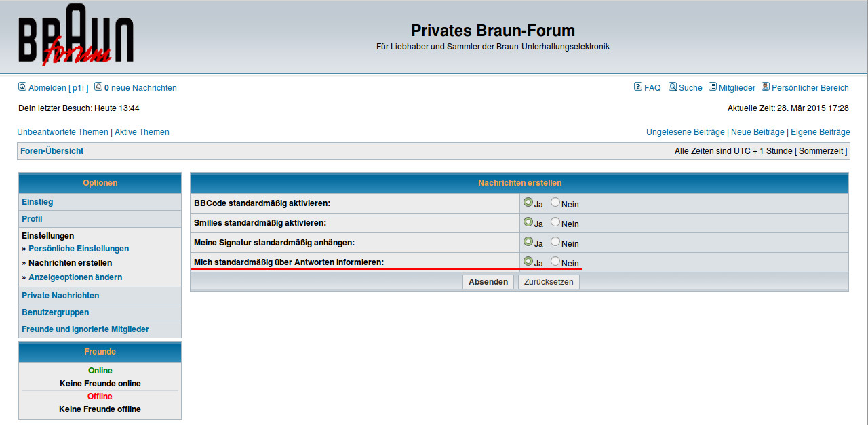Go to Anzeigeoptionen ändern
The height and width of the screenshot is (425, 868).
point(75,277)
